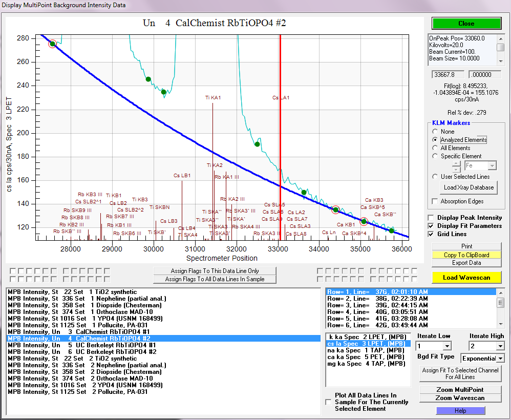Open the blue Help button

coord(460,411)
